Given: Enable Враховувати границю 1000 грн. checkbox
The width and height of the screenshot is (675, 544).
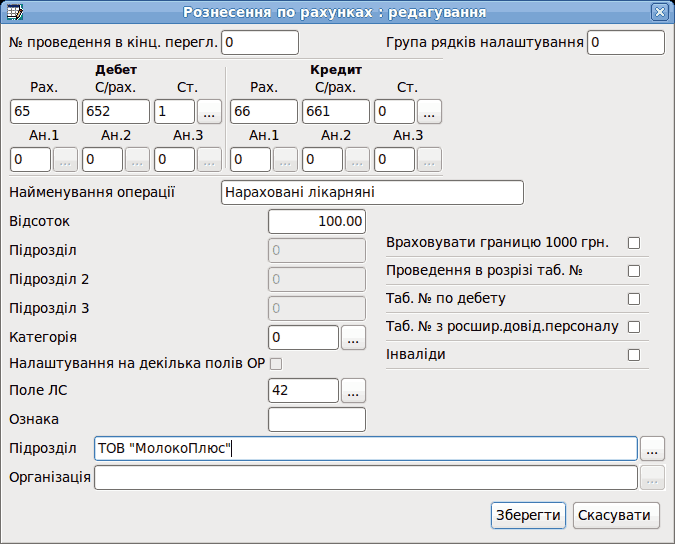Looking at the screenshot, I should tap(634, 243).
